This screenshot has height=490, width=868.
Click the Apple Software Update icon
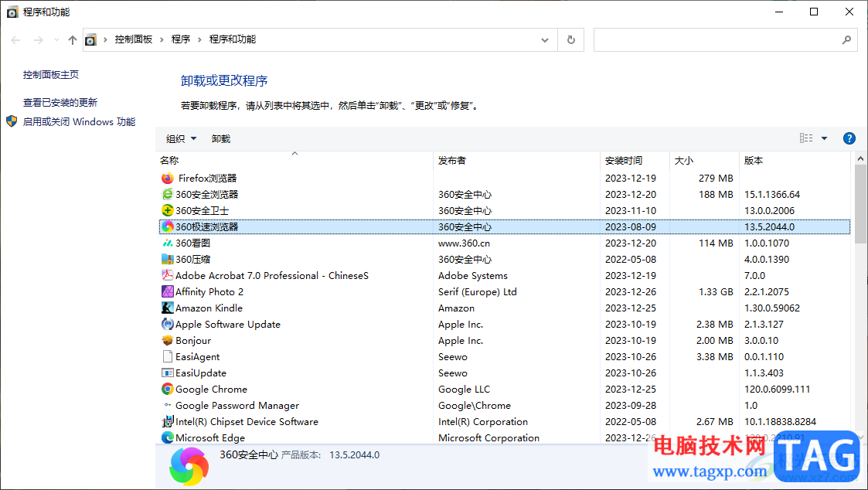click(167, 324)
